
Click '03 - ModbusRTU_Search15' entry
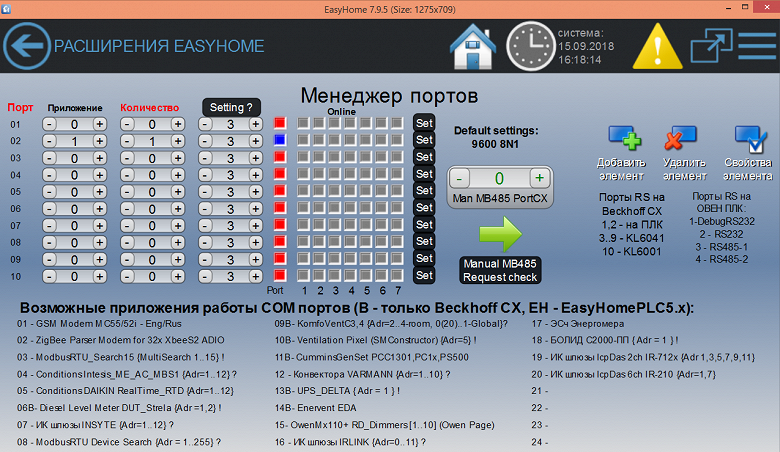coord(121,357)
